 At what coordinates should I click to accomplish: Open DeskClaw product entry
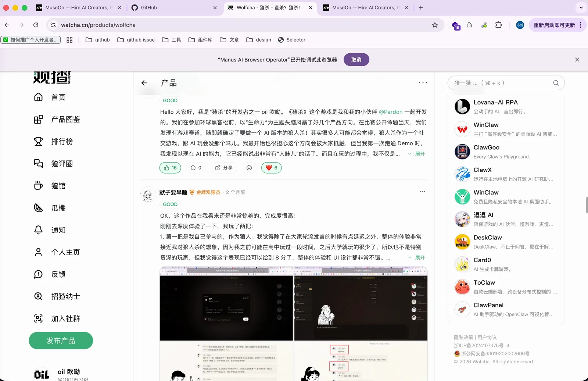click(x=506, y=242)
